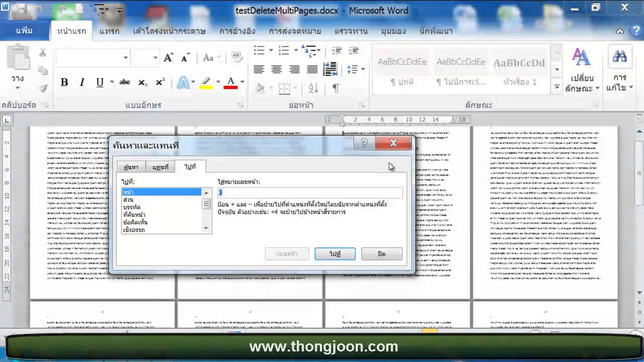Click the Decrease Indent icon
The width and height of the screenshot is (644, 362).
pos(337,50)
